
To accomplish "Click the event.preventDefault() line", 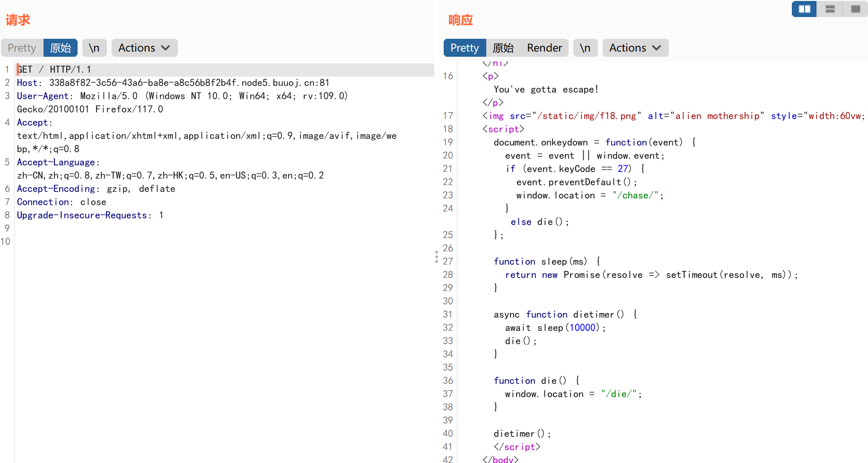I will tap(577, 182).
